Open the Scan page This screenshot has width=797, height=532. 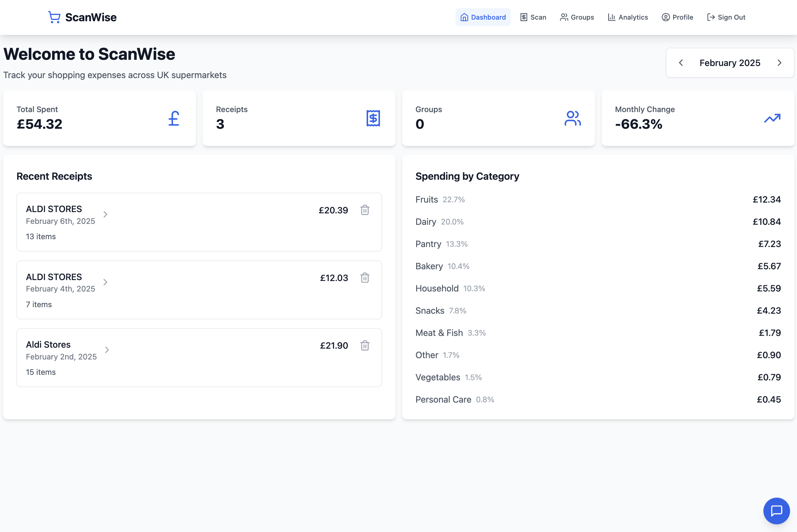coord(533,17)
